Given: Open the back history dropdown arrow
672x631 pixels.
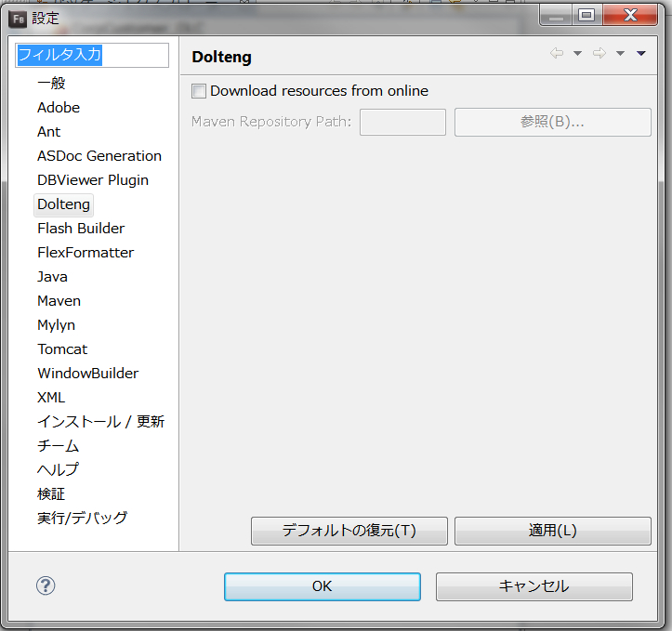Looking at the screenshot, I should [x=577, y=54].
